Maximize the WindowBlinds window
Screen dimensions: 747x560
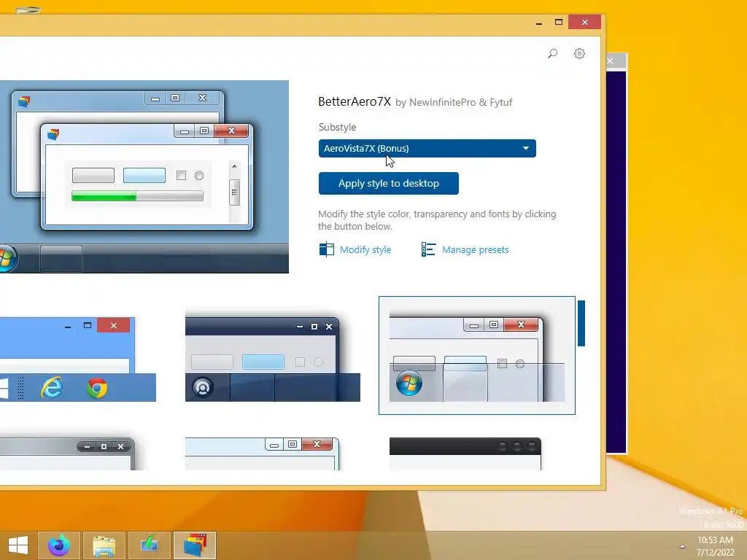pyautogui.click(x=559, y=23)
